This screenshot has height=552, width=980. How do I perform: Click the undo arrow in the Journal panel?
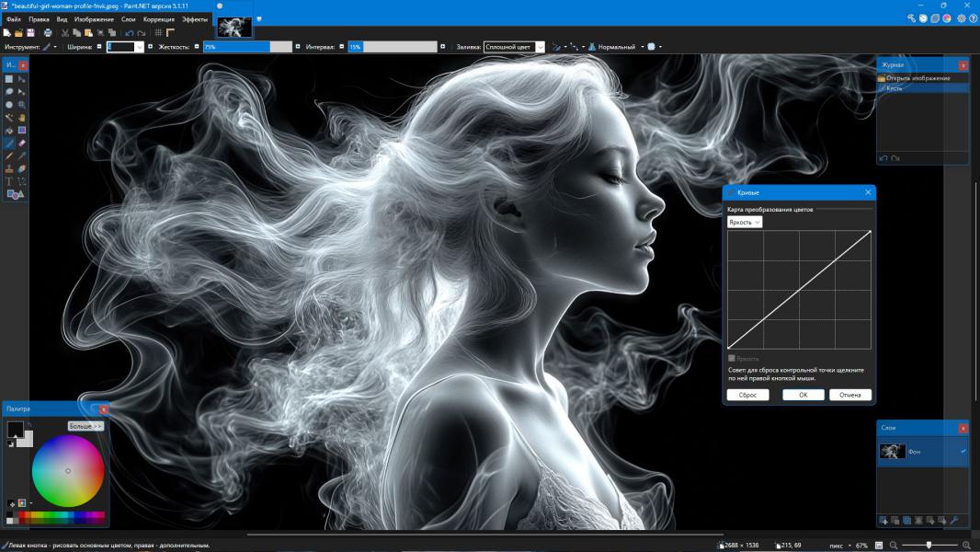pyautogui.click(x=883, y=158)
